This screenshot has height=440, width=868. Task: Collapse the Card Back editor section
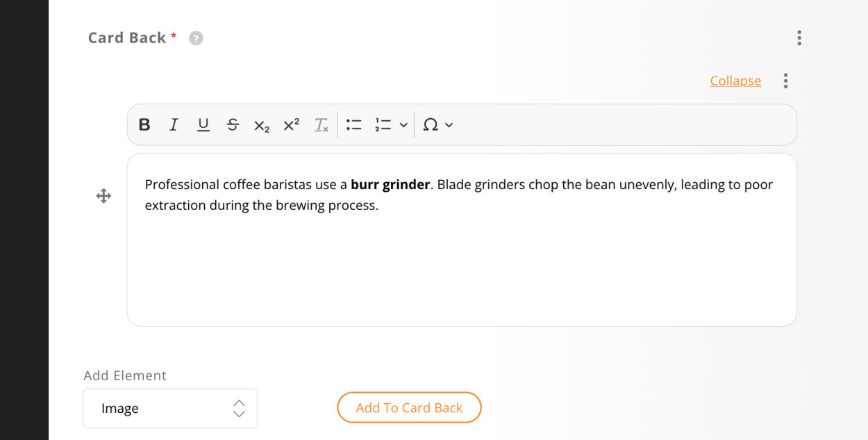point(735,81)
